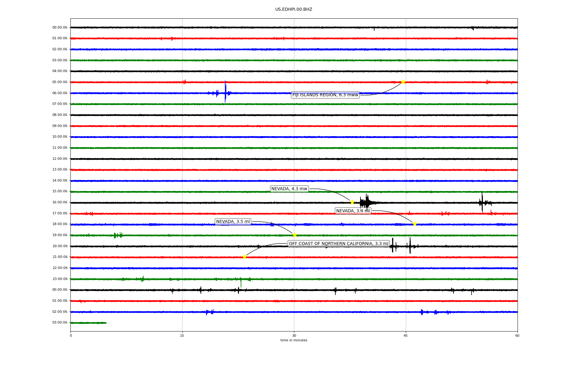
Task: Click the US.EDHPI.00.BHZ plot title
Action: click(x=294, y=10)
